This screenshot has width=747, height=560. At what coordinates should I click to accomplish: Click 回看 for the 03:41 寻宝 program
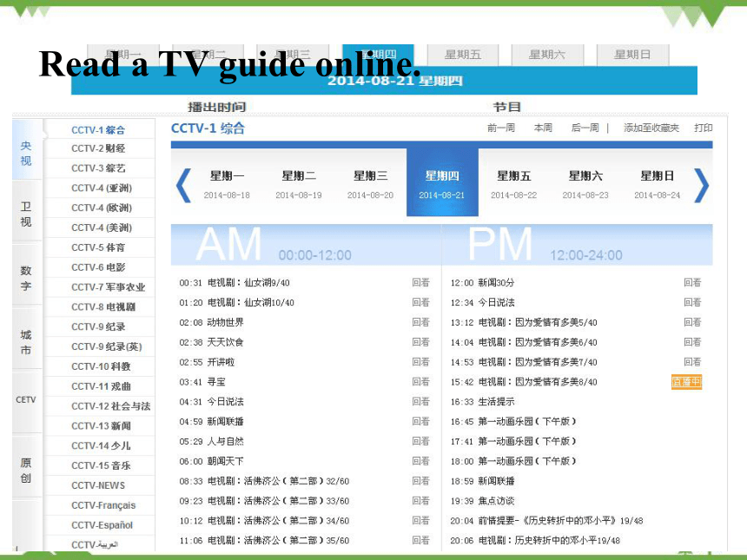coord(420,382)
